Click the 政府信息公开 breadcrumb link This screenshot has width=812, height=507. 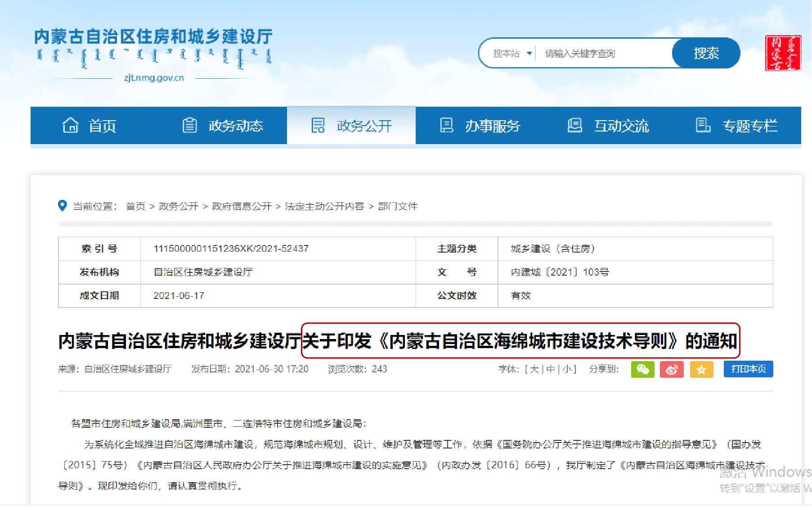click(x=242, y=206)
